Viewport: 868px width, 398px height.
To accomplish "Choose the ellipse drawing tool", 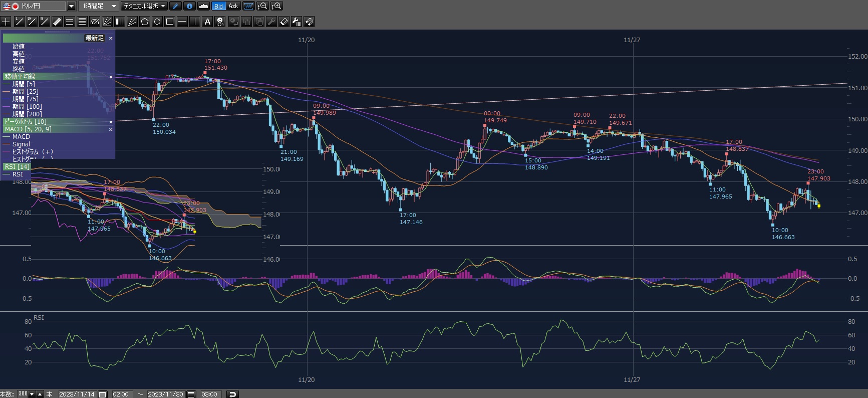I will click(x=157, y=22).
